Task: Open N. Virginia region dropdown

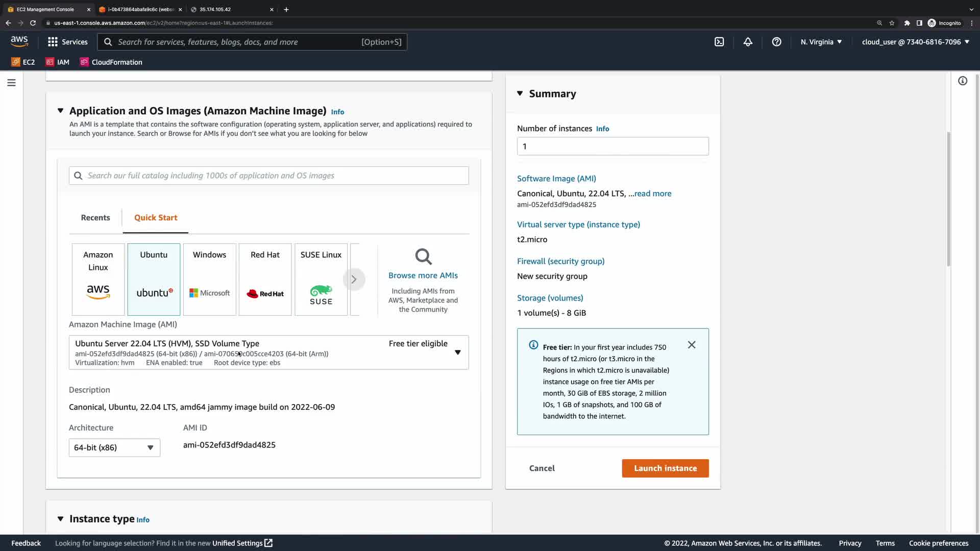Action: (821, 42)
